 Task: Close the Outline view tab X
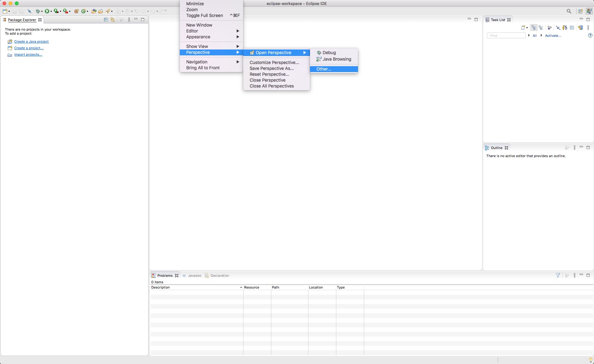tap(506, 148)
